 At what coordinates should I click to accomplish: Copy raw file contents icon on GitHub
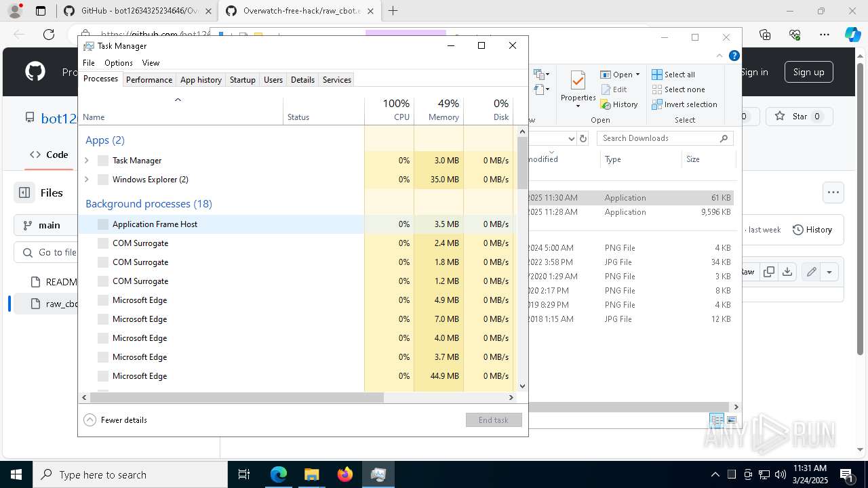769,272
